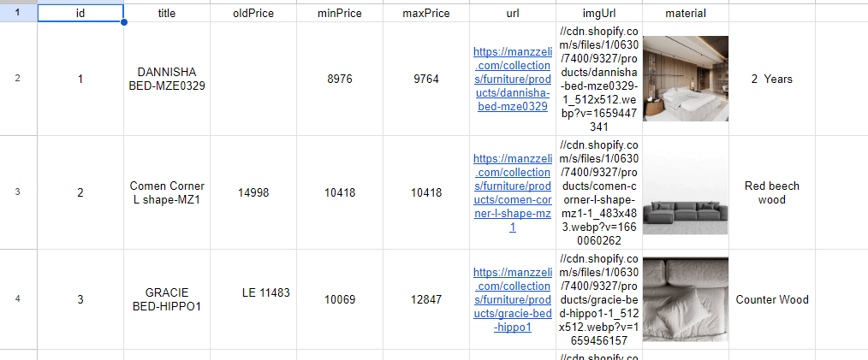Screen dimensions: 868x360
Task: Click the Gracie bed pillow thumbnail
Action: [x=686, y=299]
